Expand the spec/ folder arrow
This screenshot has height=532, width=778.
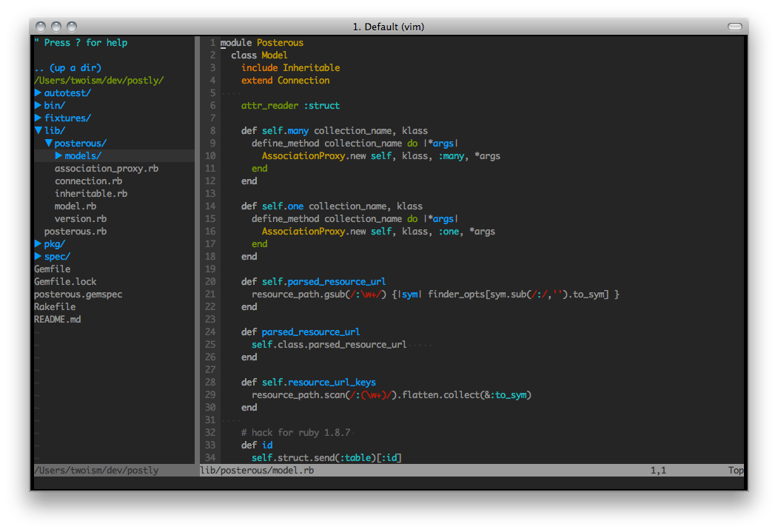tap(38, 256)
